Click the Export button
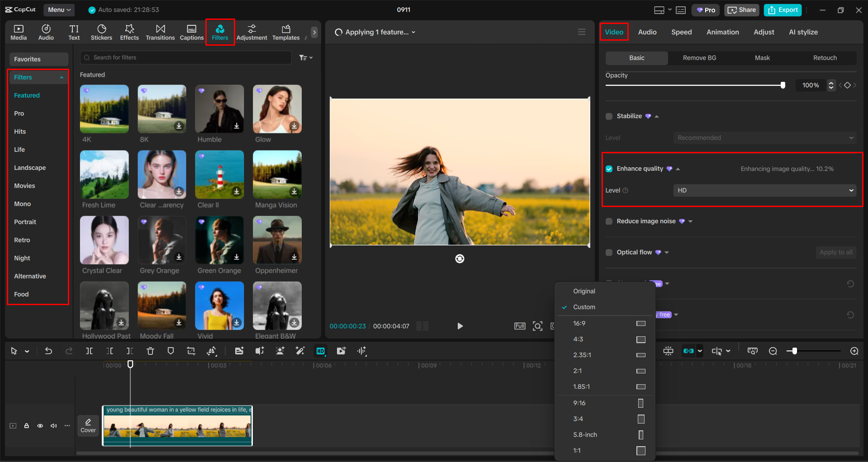Viewport: 868px width, 462px height. [x=782, y=9]
